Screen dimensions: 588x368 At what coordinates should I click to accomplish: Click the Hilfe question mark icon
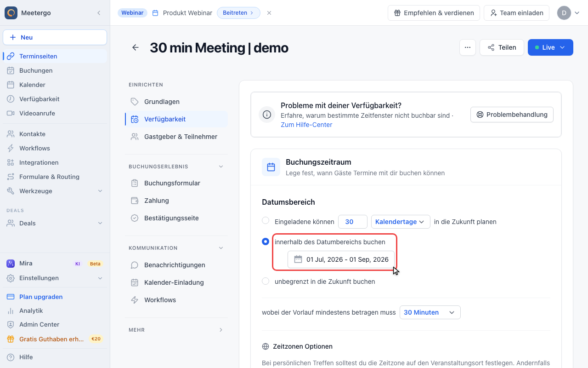tap(11, 357)
